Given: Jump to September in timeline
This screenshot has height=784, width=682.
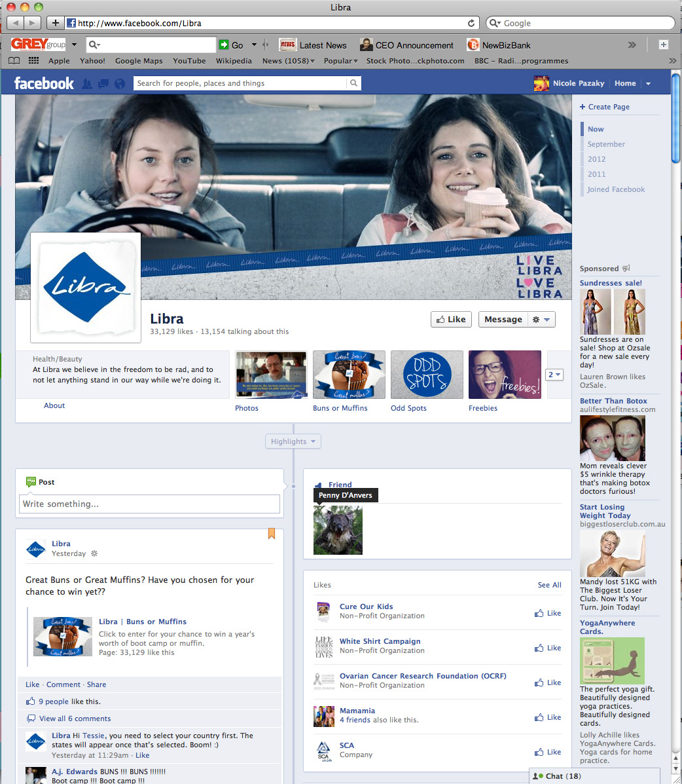Looking at the screenshot, I should (x=606, y=144).
